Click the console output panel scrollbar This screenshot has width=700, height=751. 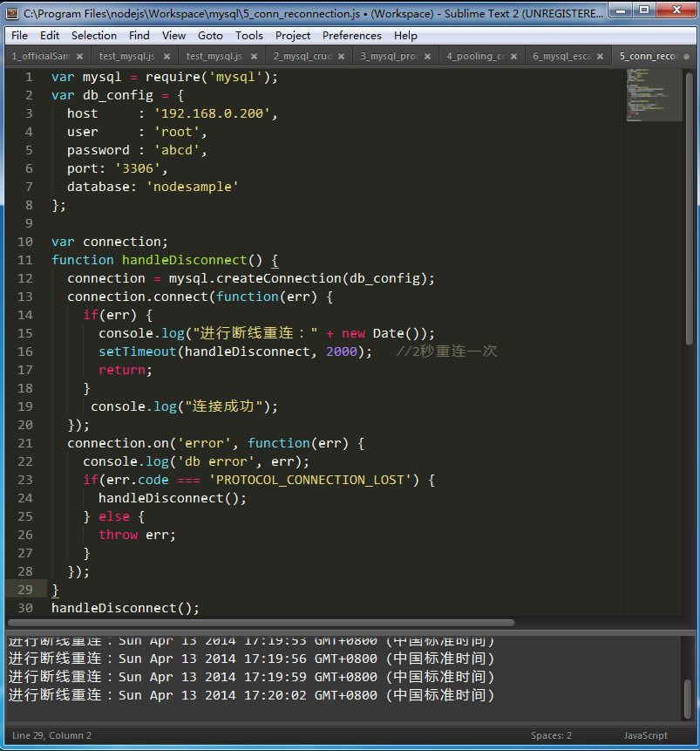pos(688,699)
